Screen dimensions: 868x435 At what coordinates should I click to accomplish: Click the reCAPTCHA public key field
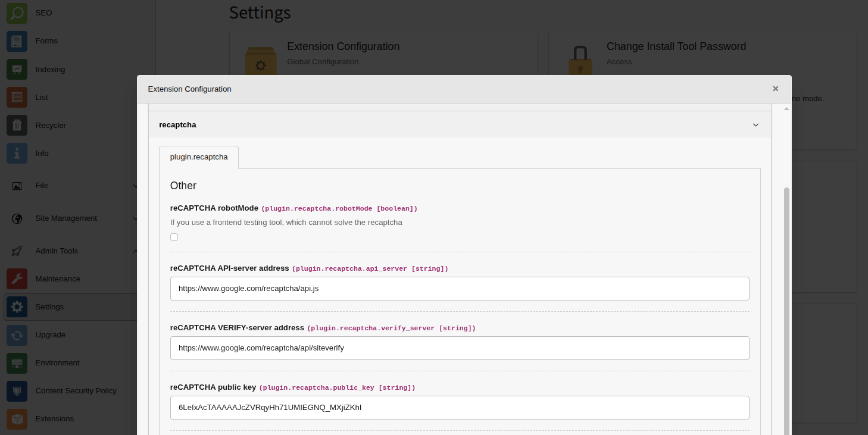pos(460,408)
